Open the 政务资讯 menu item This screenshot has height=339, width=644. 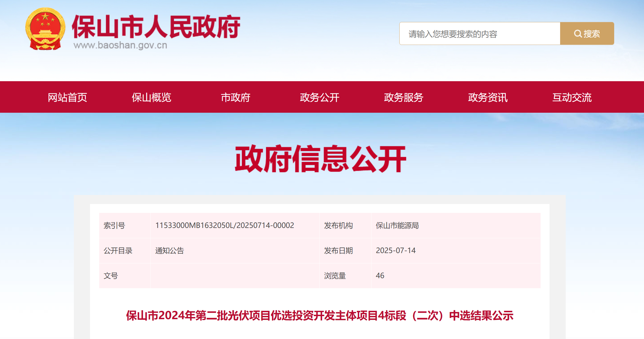coord(488,97)
